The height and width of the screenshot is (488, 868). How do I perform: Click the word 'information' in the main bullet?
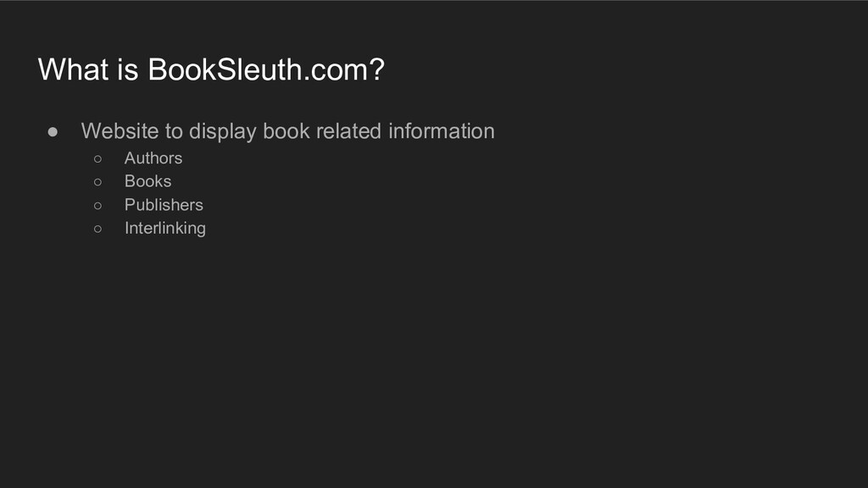tap(441, 131)
